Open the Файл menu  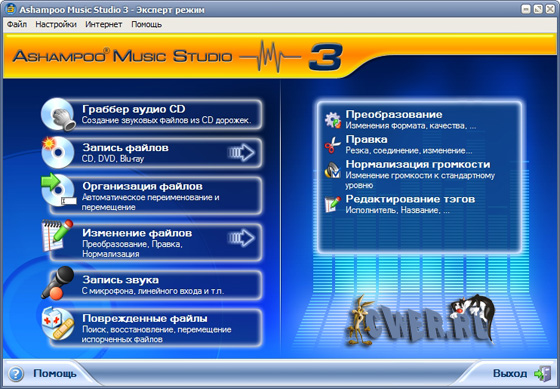[x=16, y=25]
